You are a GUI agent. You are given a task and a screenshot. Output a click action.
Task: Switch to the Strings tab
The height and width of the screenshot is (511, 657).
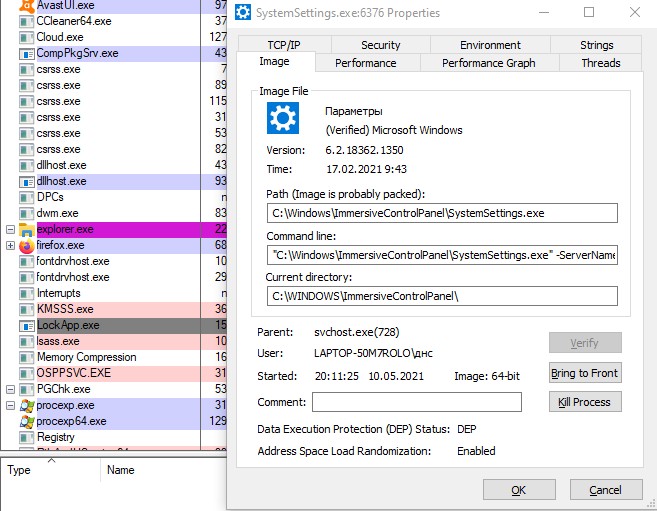(596, 45)
